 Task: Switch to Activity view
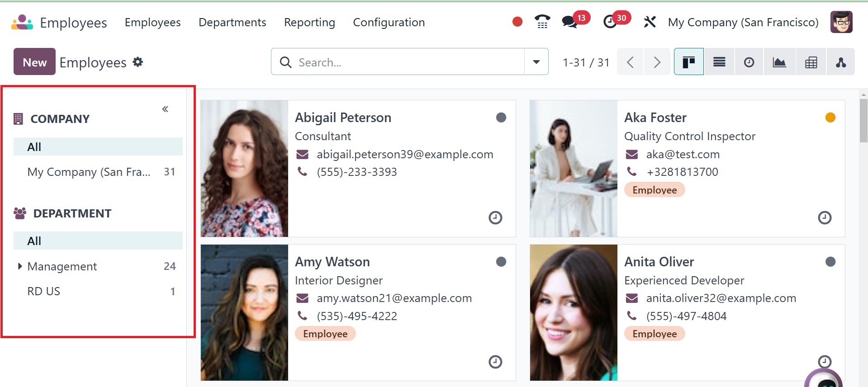(x=749, y=62)
